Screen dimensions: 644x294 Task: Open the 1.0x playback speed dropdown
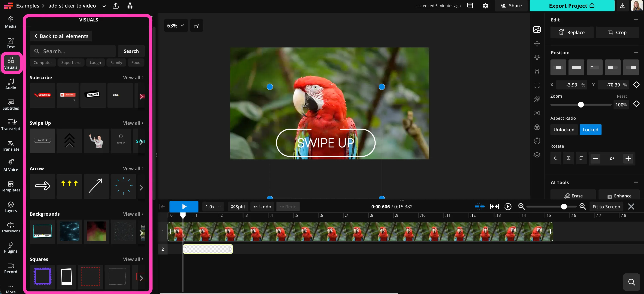coord(213,206)
